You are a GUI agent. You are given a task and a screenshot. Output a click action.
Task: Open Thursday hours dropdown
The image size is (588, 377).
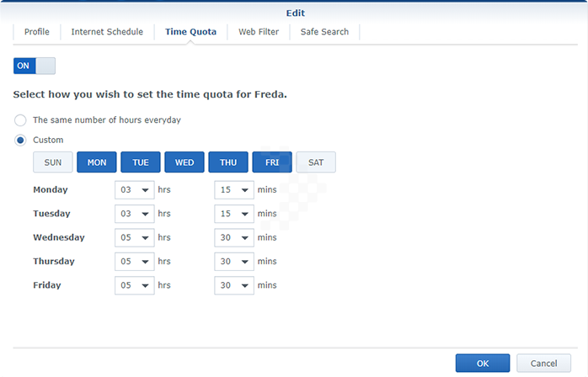[x=135, y=262]
